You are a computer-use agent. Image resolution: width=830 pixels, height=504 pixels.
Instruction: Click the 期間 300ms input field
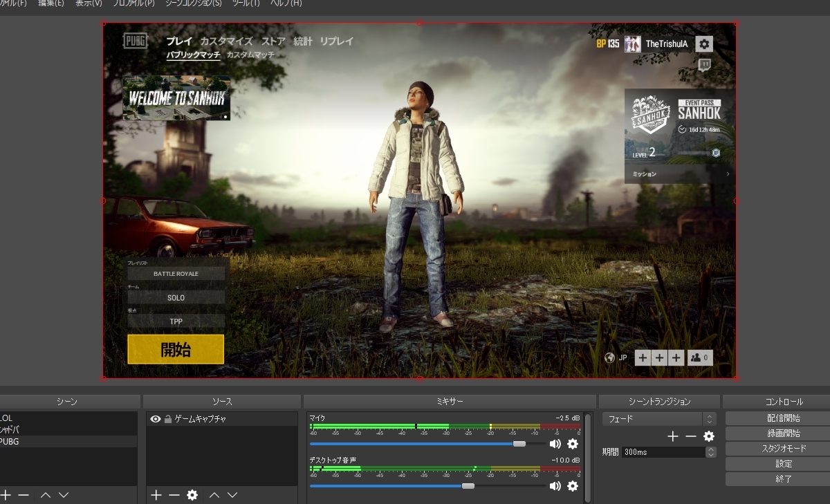(x=663, y=451)
